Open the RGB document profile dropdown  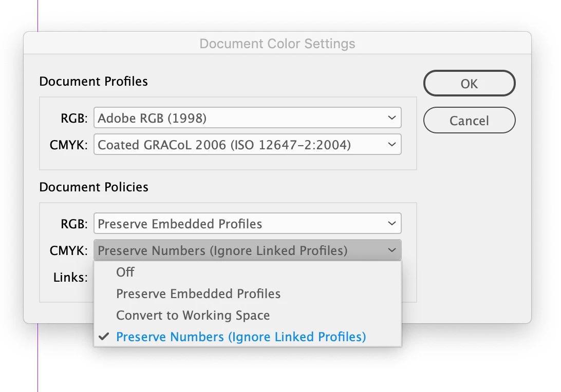[247, 118]
